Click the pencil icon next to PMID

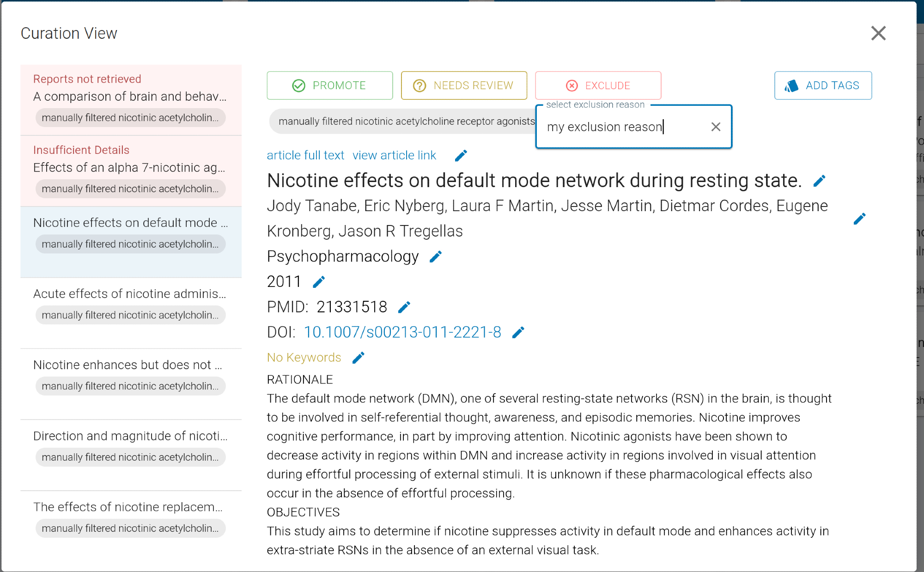pos(404,307)
